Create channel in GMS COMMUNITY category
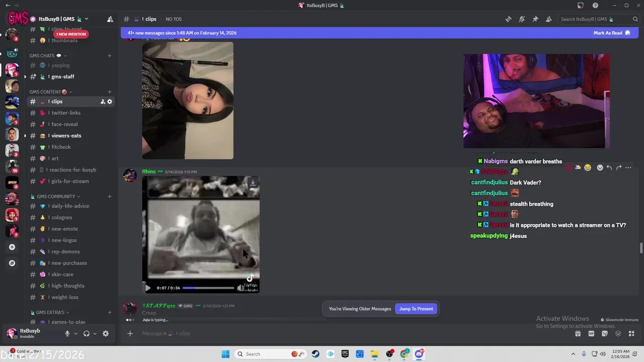 tap(110, 197)
